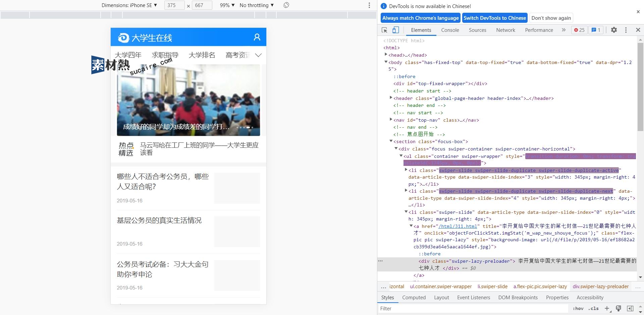
Task: Click the responsive breakpoint ruler bar
Action: point(188,15)
